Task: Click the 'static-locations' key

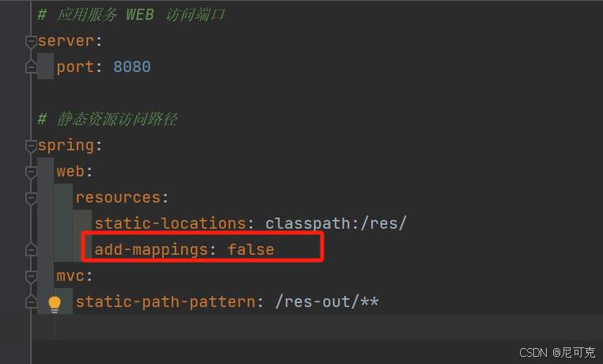Action: (170, 223)
